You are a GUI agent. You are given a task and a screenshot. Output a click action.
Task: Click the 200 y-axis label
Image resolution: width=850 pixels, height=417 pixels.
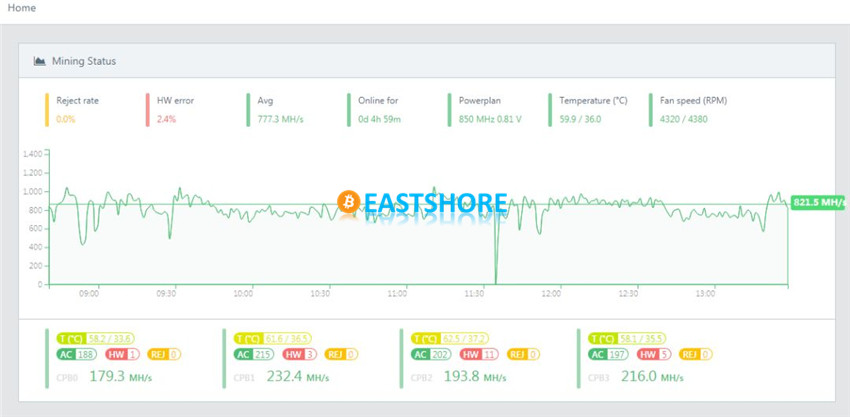coord(35,266)
